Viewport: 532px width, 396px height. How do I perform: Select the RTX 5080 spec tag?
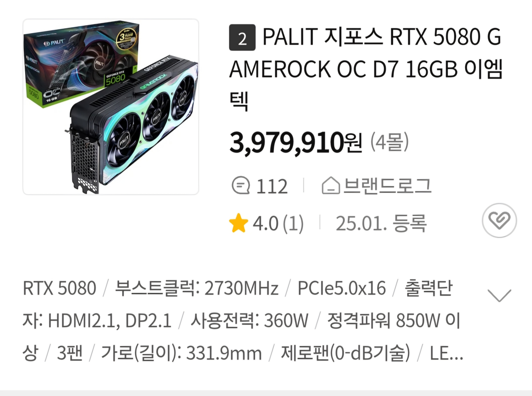pos(59,288)
